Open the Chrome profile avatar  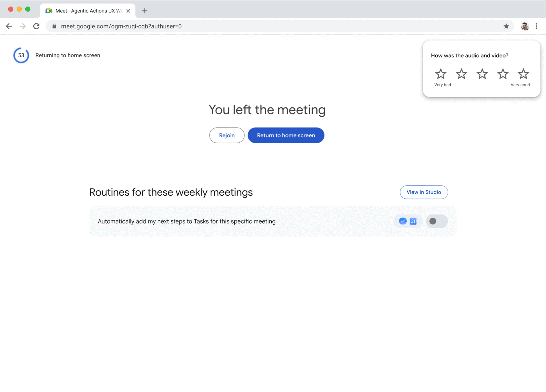[525, 26]
